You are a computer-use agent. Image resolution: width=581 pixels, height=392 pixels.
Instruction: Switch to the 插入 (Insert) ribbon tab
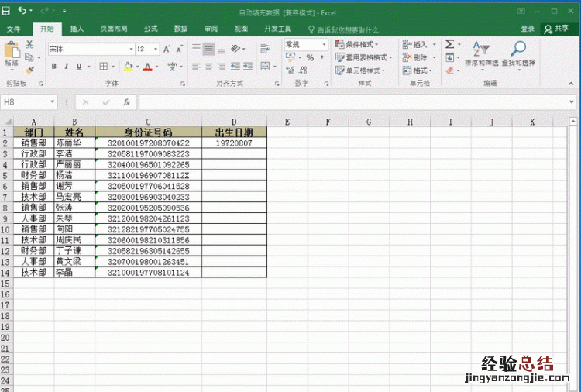coord(77,29)
